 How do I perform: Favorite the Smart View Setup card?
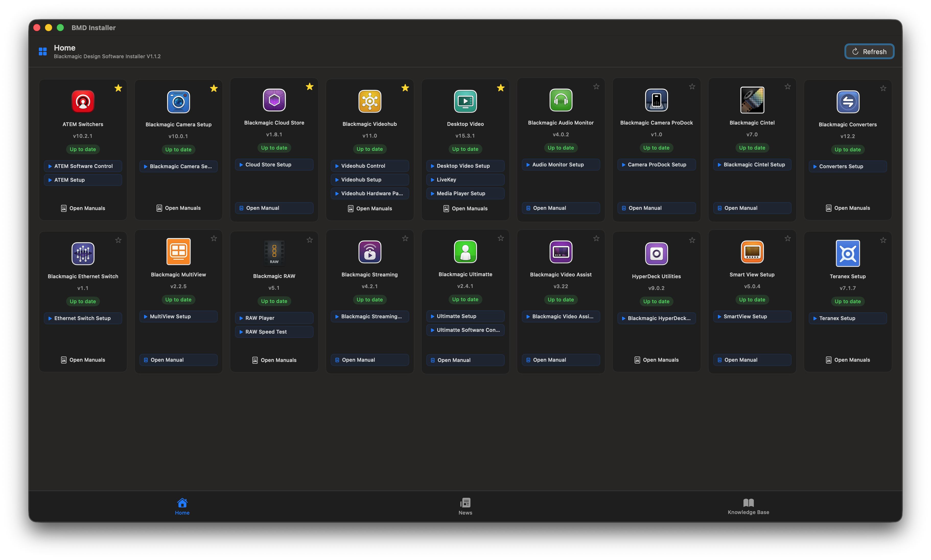pos(787,238)
